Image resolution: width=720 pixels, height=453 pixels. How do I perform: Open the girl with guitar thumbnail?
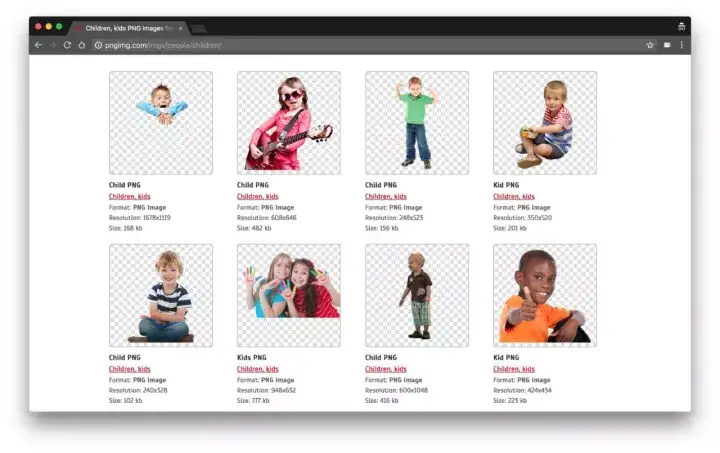click(289, 123)
